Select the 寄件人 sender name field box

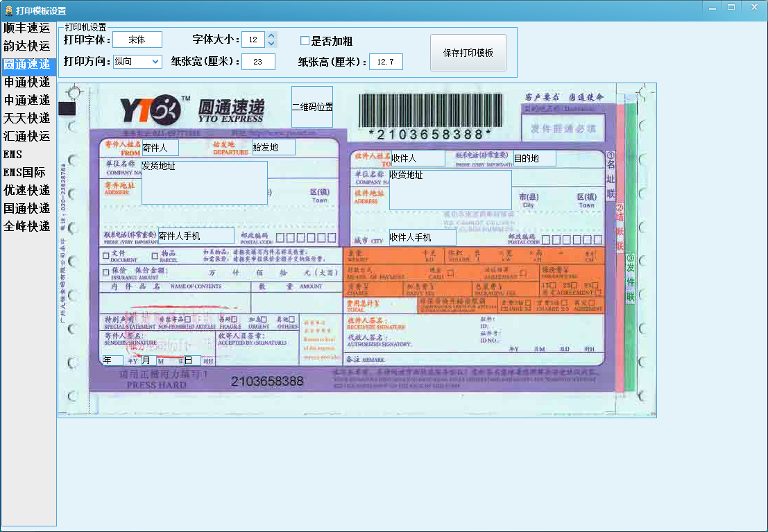[x=160, y=148]
